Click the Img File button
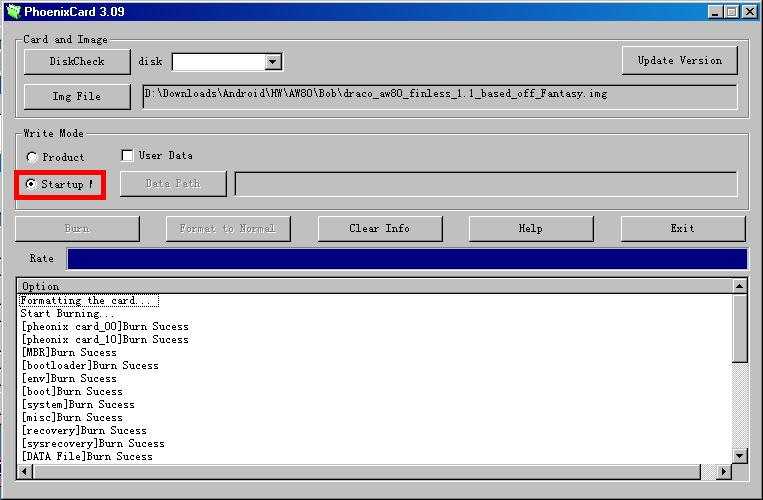Screen dimensions: 763x500 pyautogui.click(x=77, y=96)
